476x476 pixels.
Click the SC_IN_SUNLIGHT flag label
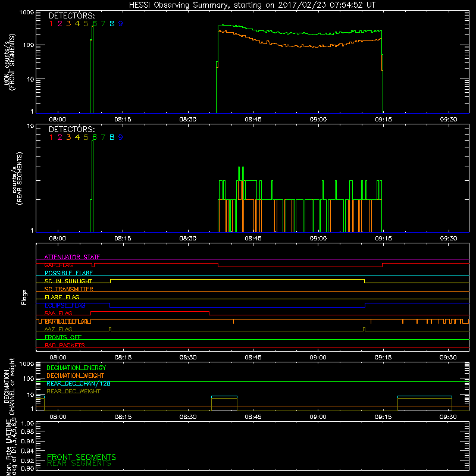coord(68,281)
